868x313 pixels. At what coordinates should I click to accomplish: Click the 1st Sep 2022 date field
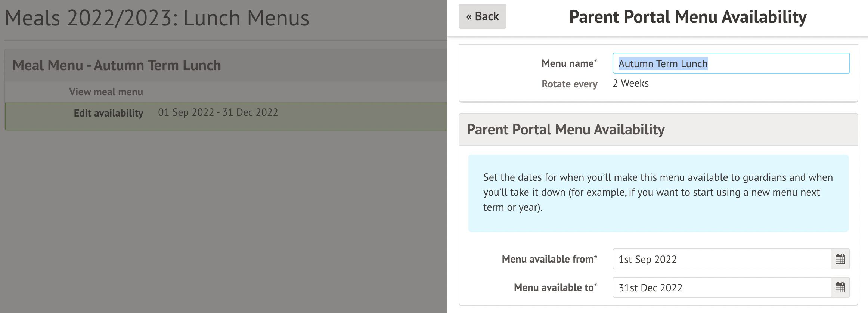coord(721,259)
